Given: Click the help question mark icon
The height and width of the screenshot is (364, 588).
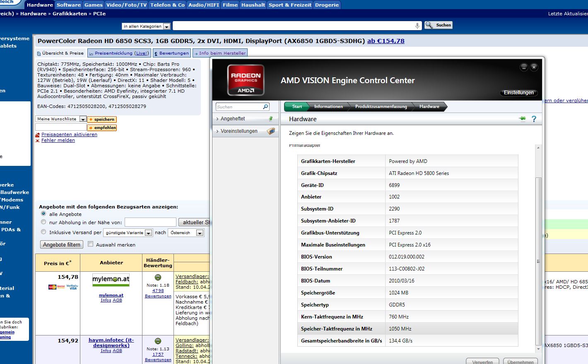Looking at the screenshot, I should (534, 119).
